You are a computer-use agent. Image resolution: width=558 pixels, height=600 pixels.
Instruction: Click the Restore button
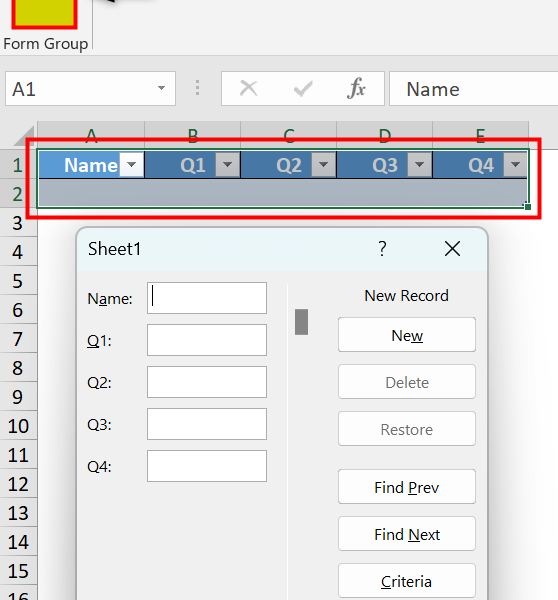pos(407,429)
